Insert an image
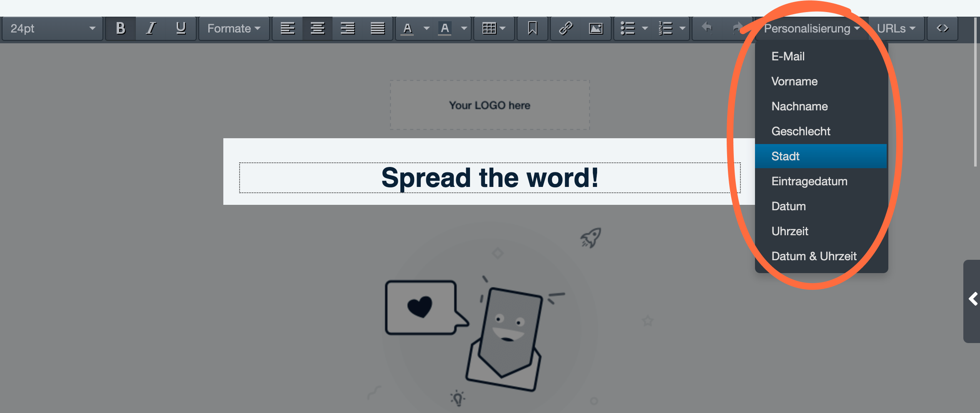Image resolution: width=980 pixels, height=413 pixels. [x=595, y=28]
